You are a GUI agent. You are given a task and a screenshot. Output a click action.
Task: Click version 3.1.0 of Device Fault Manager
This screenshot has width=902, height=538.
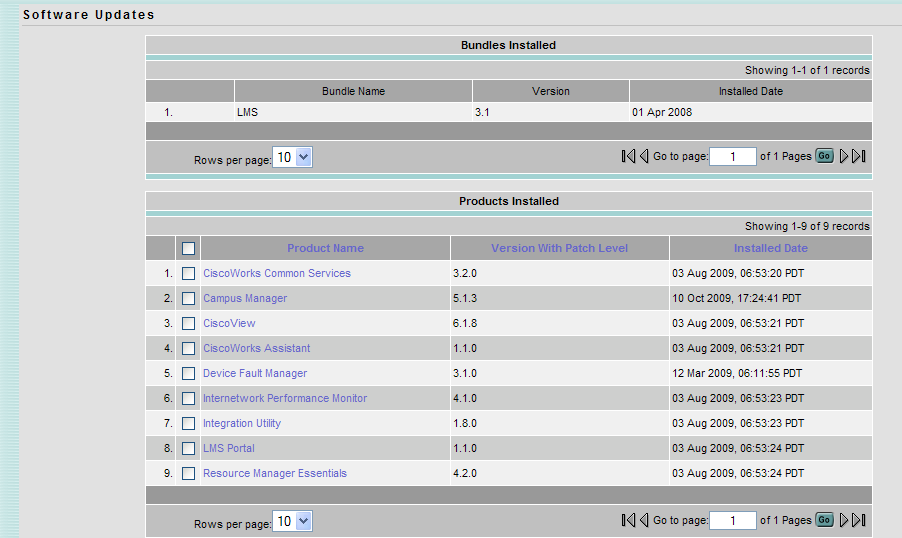point(465,373)
